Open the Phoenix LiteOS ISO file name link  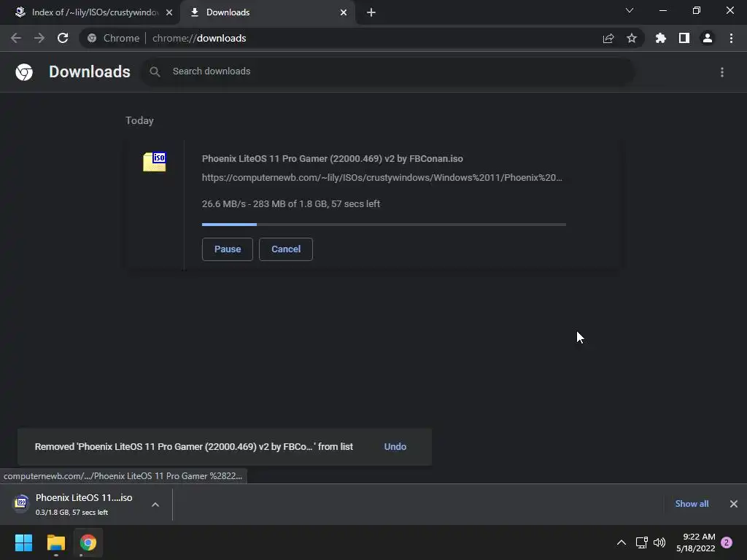point(333,158)
